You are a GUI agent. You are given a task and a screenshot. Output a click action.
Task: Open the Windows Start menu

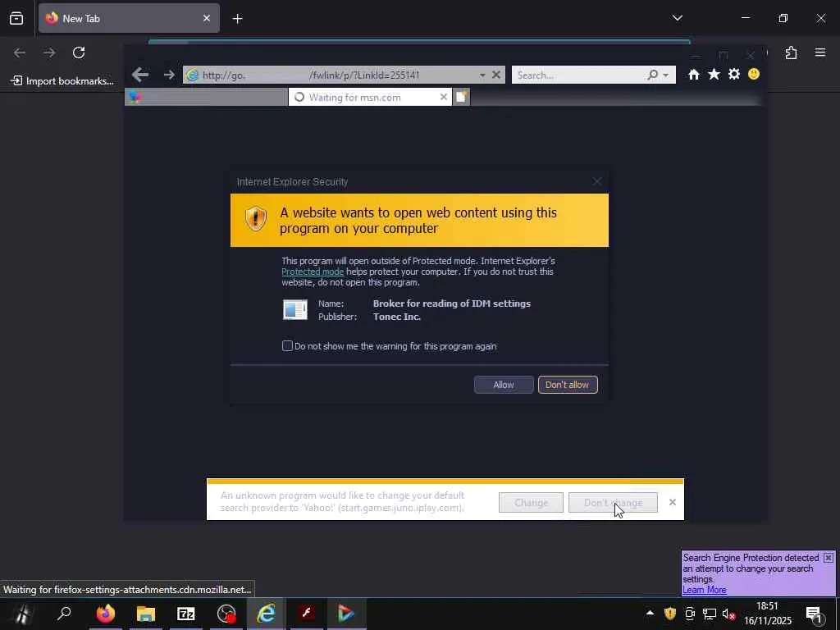coord(21,614)
